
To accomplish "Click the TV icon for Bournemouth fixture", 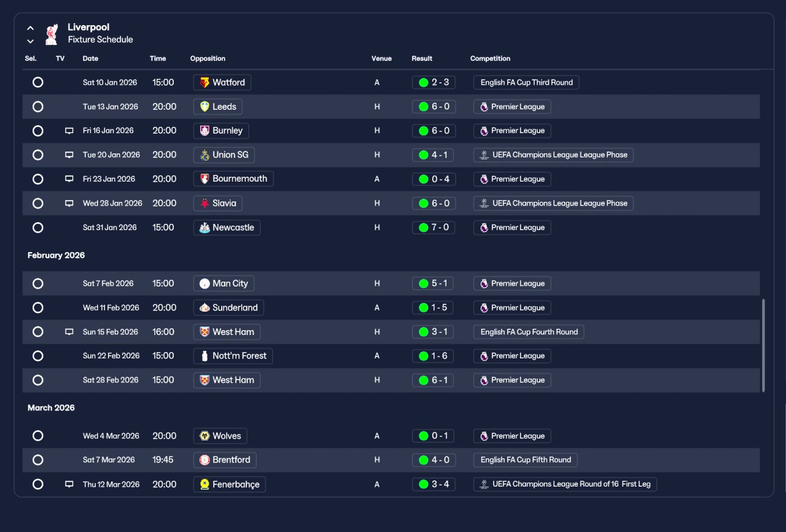I will coord(69,179).
